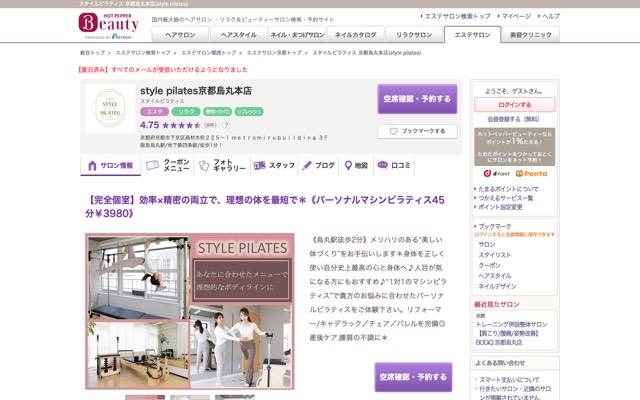Switch to 地図 tab
The width and height of the screenshot is (640, 400).
point(356,165)
